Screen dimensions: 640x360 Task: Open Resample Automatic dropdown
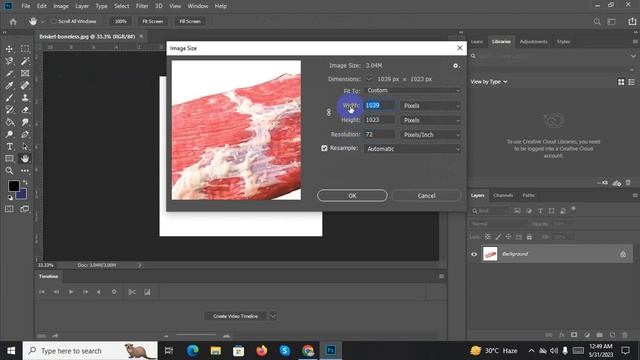pyautogui.click(x=413, y=149)
